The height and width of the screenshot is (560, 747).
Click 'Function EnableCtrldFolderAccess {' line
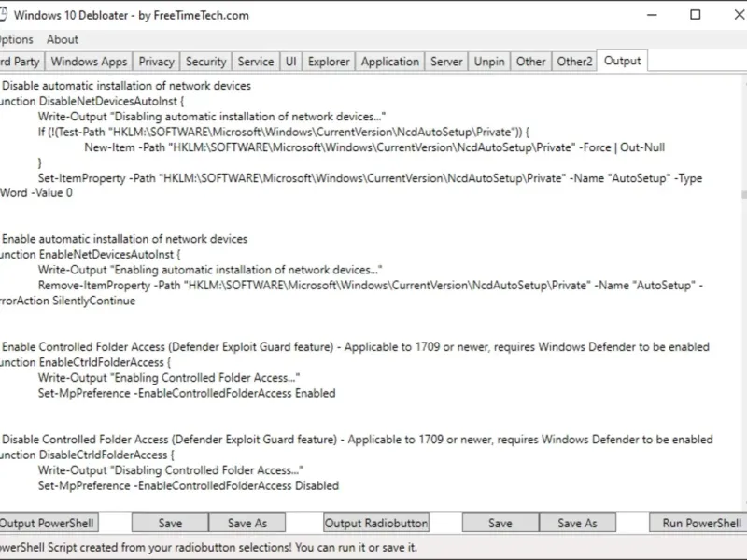tap(85, 362)
